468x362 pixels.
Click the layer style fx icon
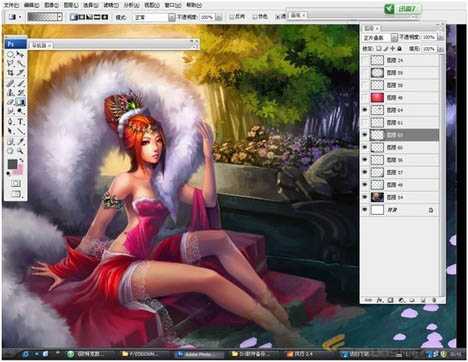tap(379, 300)
